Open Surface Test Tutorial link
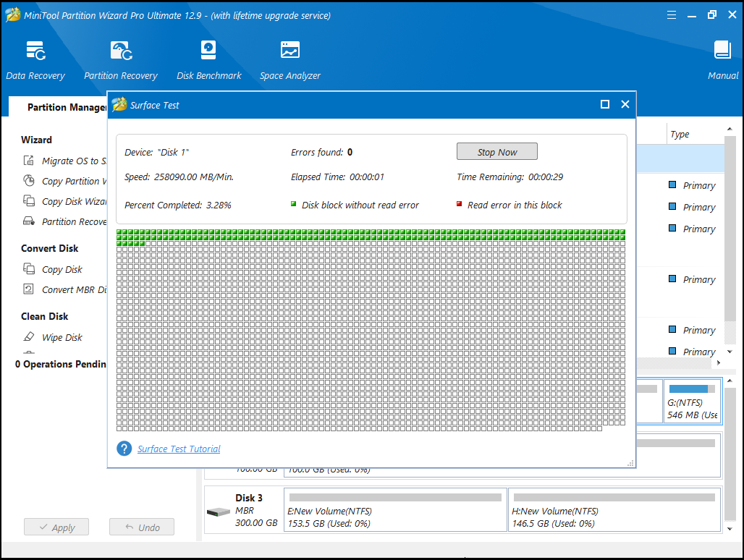The width and height of the screenshot is (744, 560). coord(179,449)
